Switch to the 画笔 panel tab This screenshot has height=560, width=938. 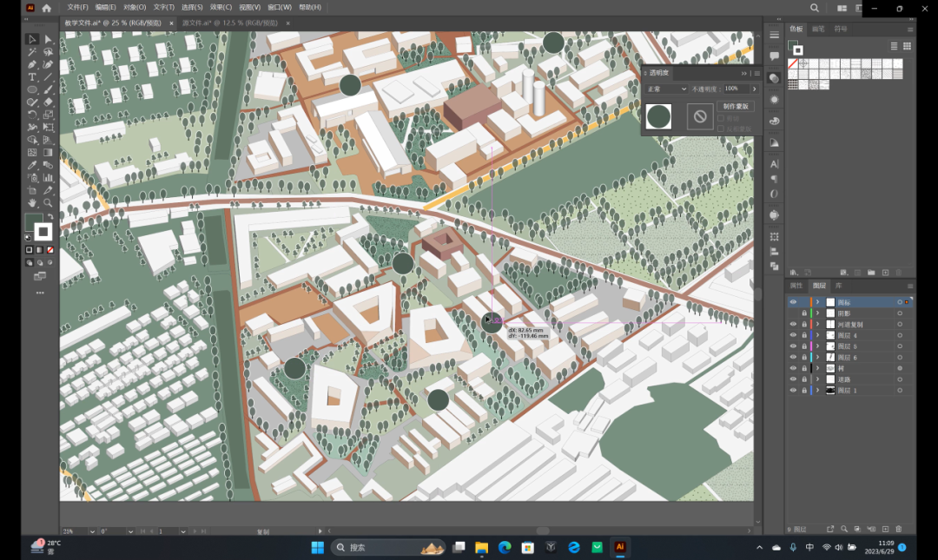click(x=818, y=29)
